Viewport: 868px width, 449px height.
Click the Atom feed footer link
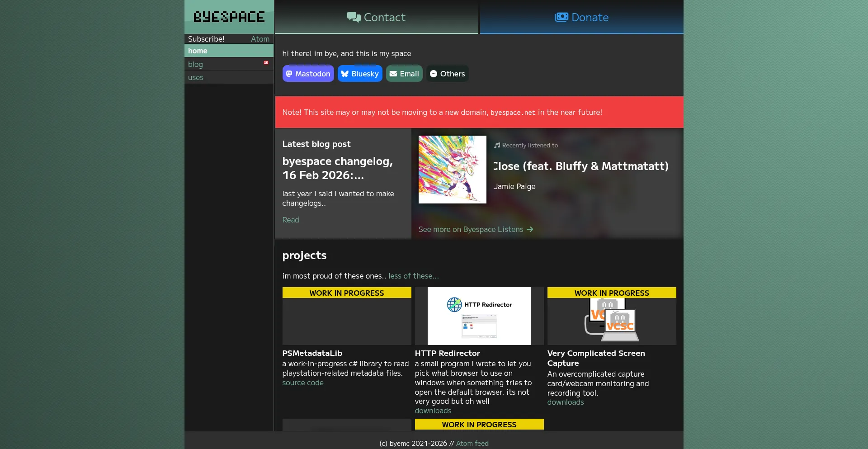tap(472, 444)
